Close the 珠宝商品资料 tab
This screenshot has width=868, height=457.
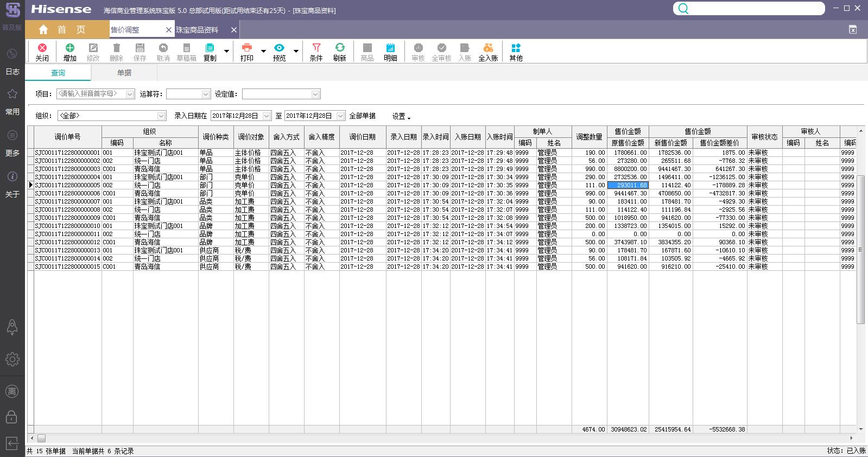[233, 30]
